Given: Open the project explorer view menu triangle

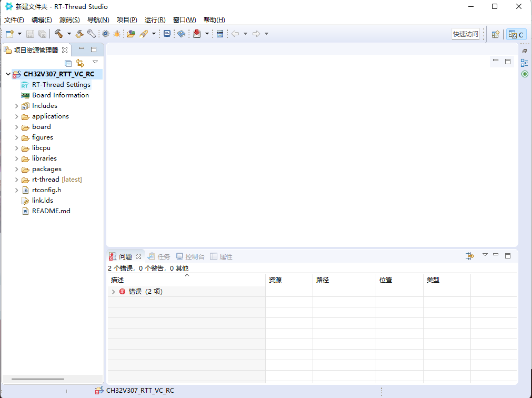Looking at the screenshot, I should coord(95,62).
